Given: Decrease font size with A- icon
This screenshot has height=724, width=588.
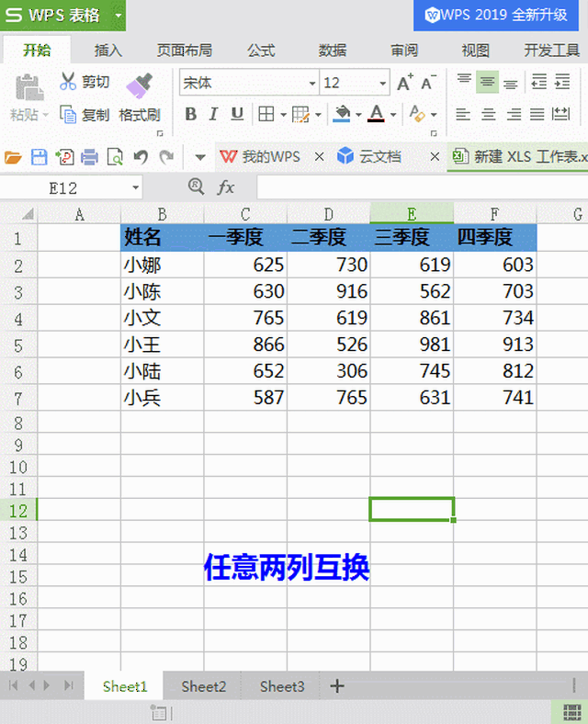Looking at the screenshot, I should (428, 83).
